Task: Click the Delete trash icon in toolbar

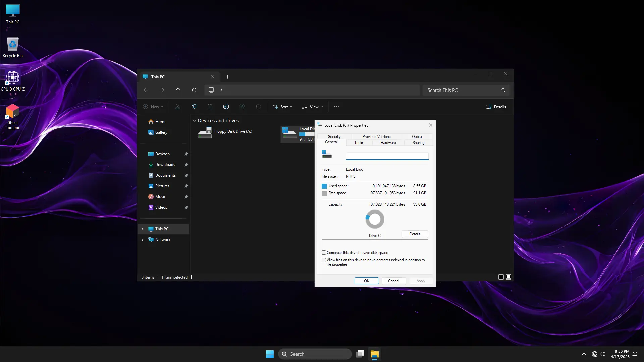Action: point(258,107)
